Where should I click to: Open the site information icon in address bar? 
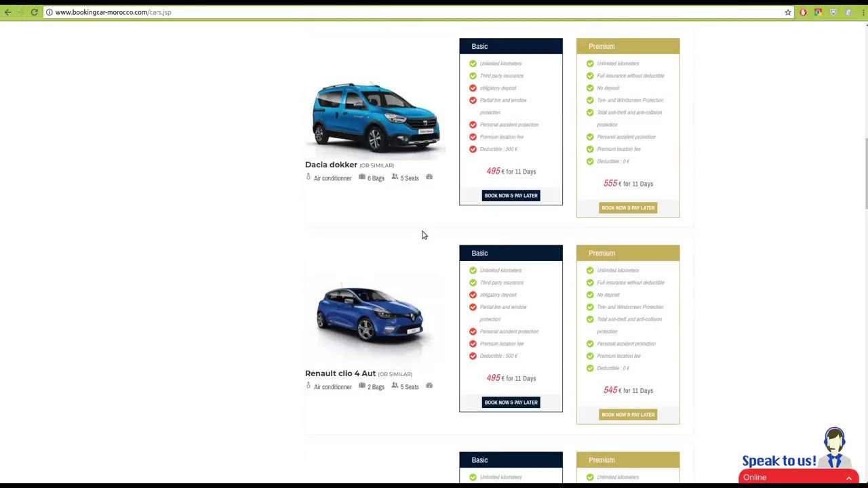49,12
